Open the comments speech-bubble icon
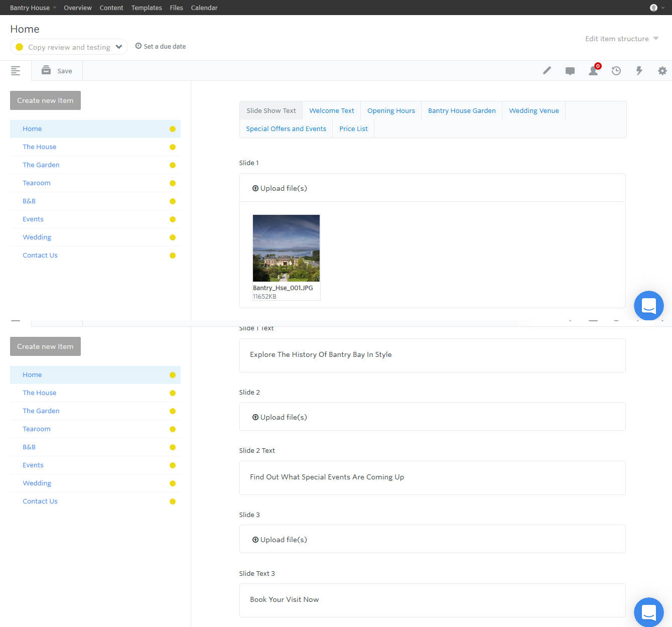 pyautogui.click(x=570, y=71)
